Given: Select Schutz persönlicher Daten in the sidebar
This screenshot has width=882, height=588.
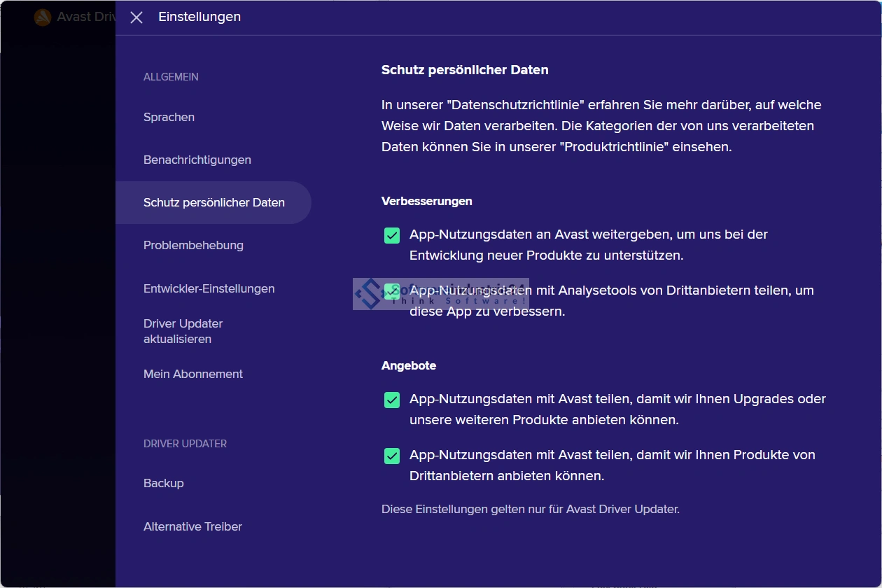Looking at the screenshot, I should click(213, 202).
